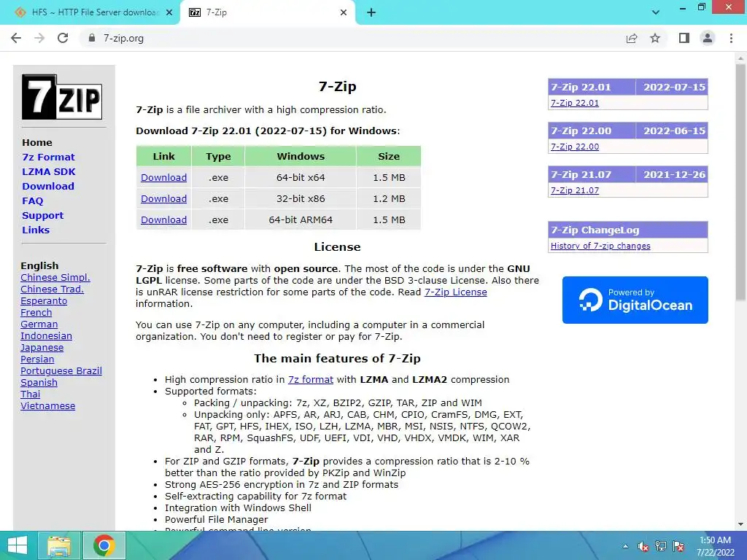Download the 64-bit x64 .exe
Screen dimensions: 747x560
(164, 178)
